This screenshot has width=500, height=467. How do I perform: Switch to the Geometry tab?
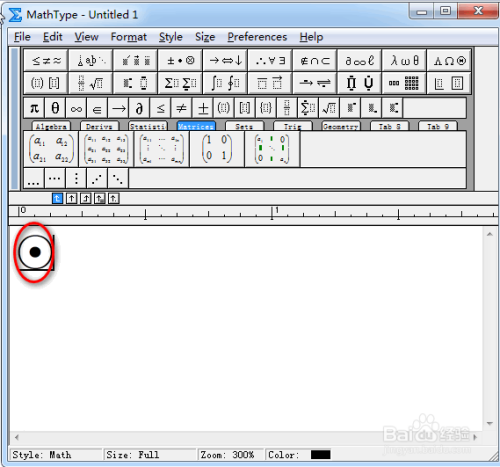click(341, 126)
